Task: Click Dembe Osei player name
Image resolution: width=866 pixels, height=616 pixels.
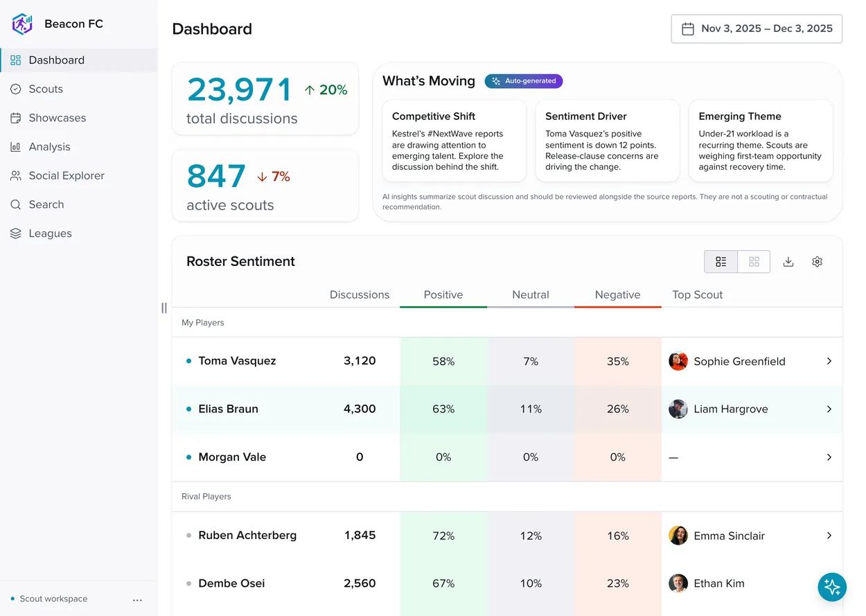Action: 231,583
